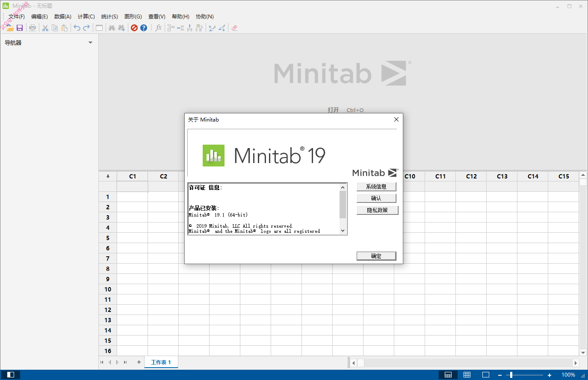Open the 编辑(E) menu
Viewport: 588px width, 380px height.
[x=39, y=17]
